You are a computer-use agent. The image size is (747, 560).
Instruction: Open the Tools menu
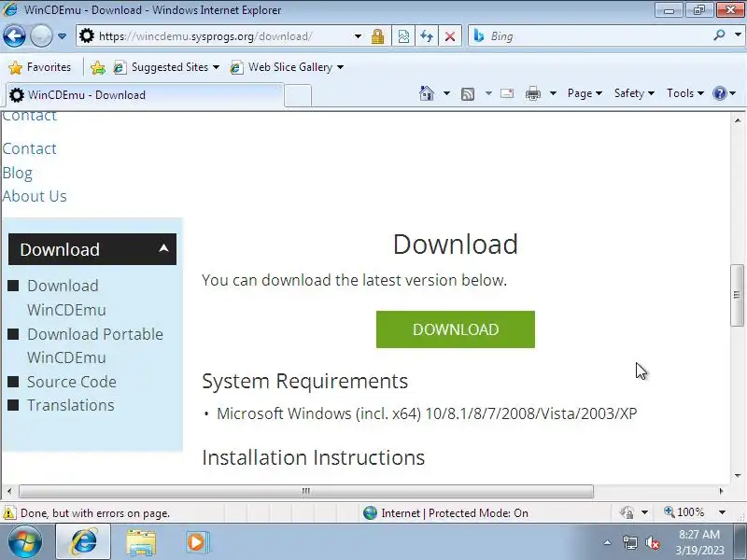[685, 93]
